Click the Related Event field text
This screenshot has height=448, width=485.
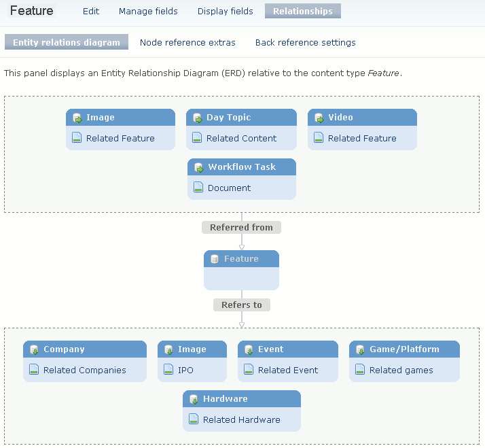point(288,370)
